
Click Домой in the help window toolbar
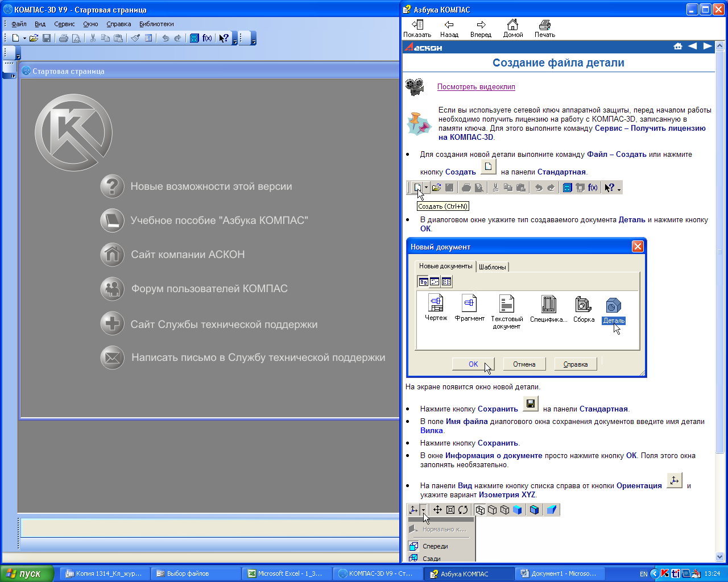pyautogui.click(x=513, y=28)
